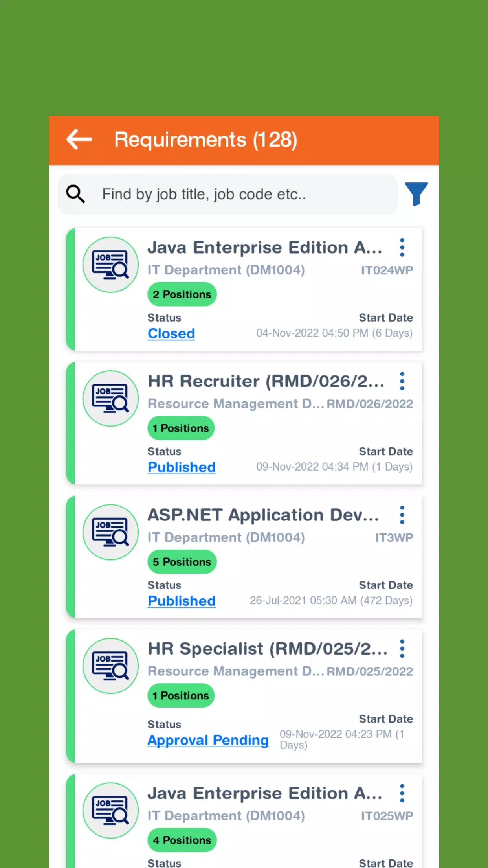488x868 pixels.
Task: Open three-dot menu for IT025WP job
Action: pyautogui.click(x=402, y=793)
